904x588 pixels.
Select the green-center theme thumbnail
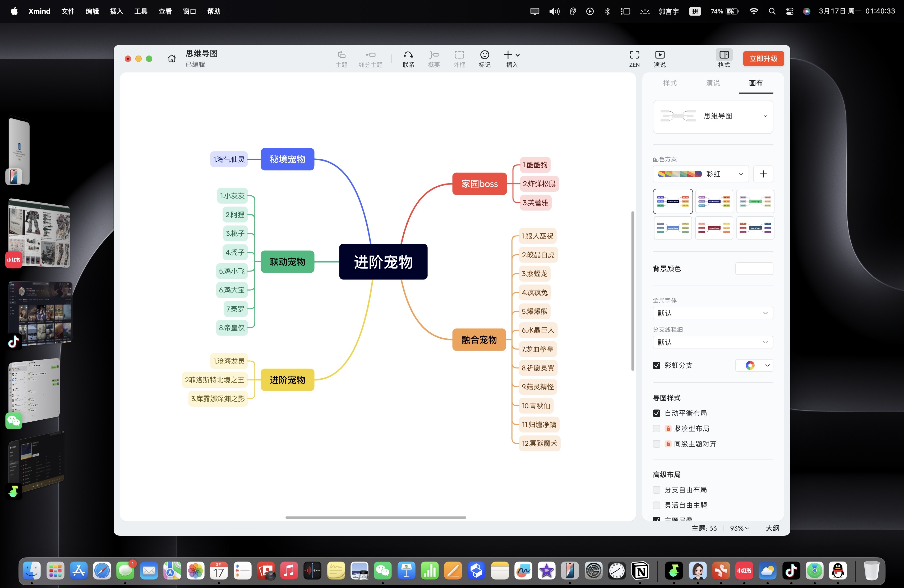(755, 201)
